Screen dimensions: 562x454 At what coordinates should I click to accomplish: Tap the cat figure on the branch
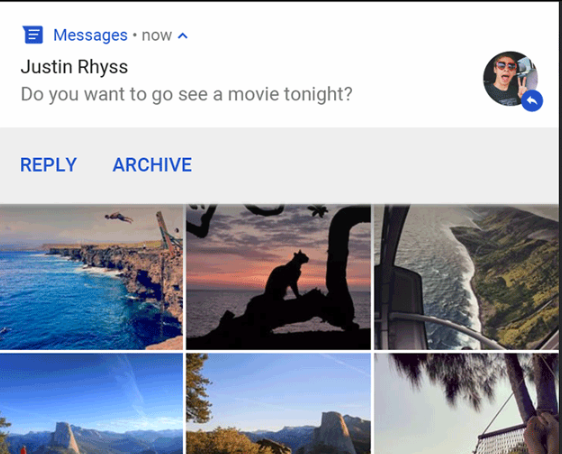click(x=287, y=275)
